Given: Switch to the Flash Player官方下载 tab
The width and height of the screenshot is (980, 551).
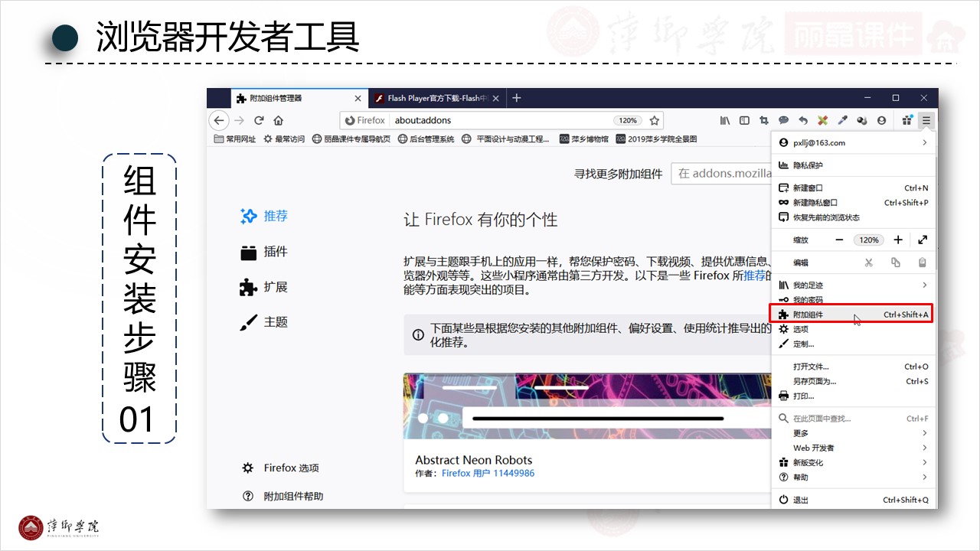Looking at the screenshot, I should [x=437, y=99].
